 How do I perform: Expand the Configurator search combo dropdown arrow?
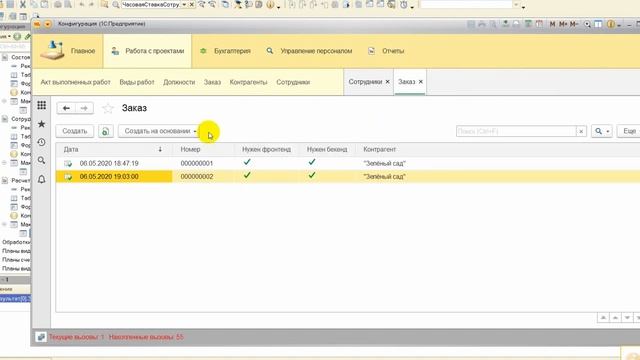pyautogui.click(x=184, y=4)
